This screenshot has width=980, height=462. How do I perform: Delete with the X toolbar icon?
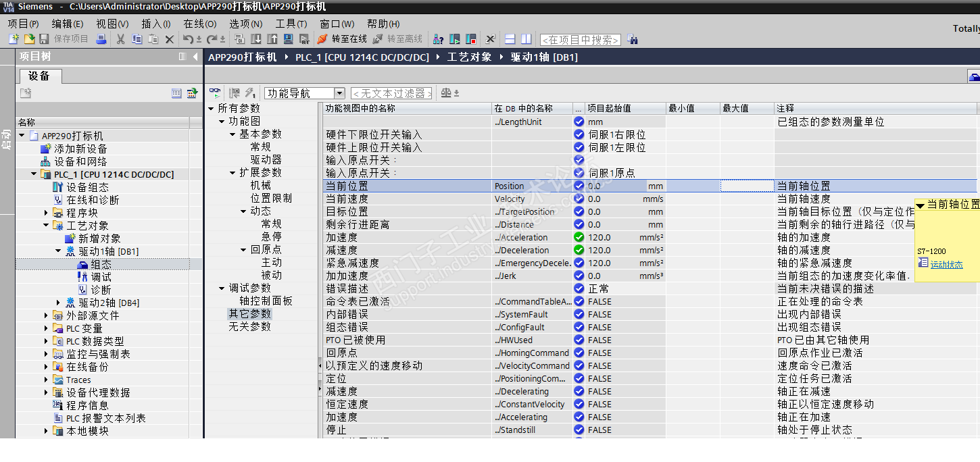170,39
